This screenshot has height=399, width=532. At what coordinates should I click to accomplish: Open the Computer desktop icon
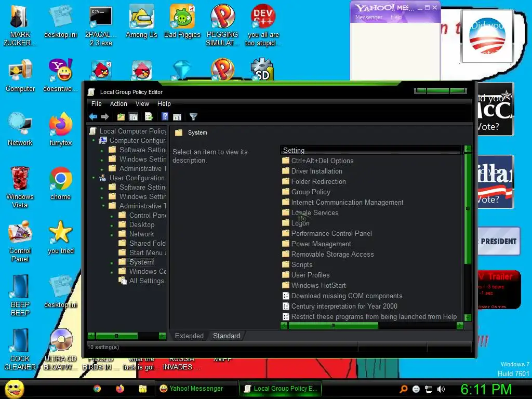[x=20, y=76]
